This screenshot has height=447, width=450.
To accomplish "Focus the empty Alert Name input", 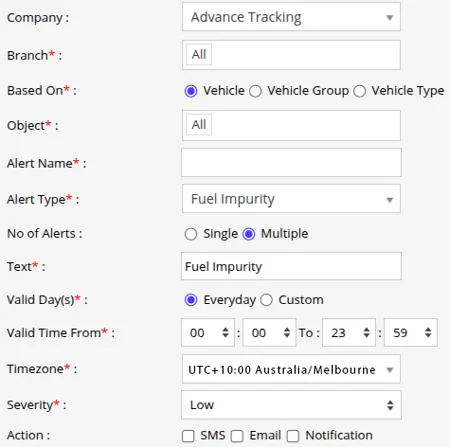I will click(x=291, y=163).
